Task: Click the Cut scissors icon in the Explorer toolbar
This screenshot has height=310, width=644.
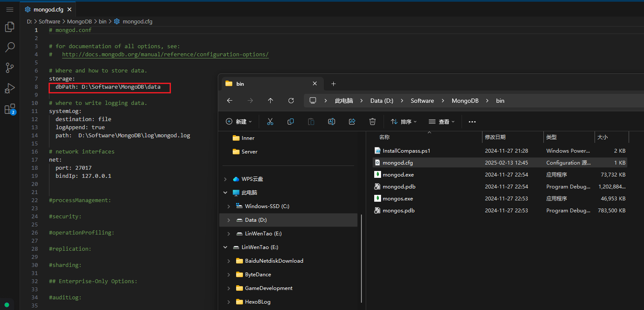Action: 270,122
